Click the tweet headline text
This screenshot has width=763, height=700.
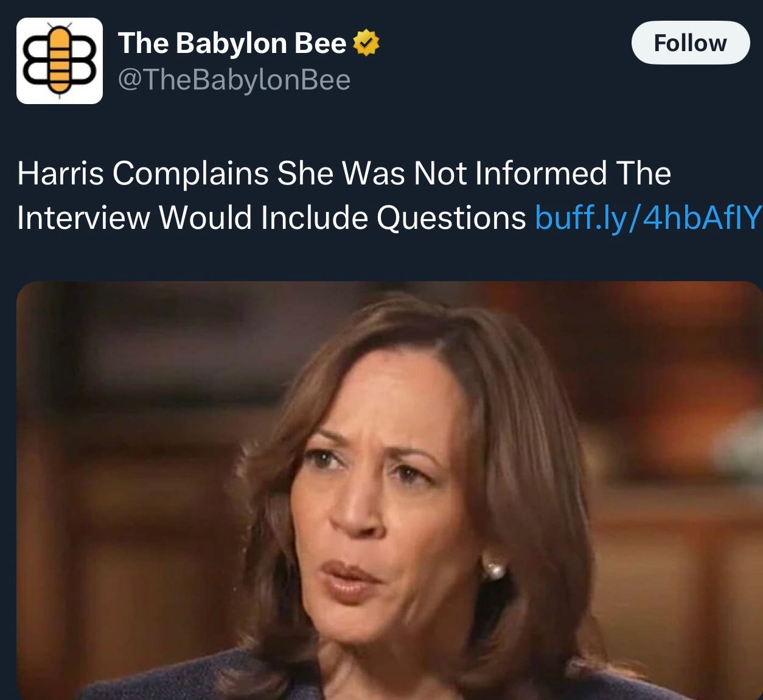tap(344, 195)
